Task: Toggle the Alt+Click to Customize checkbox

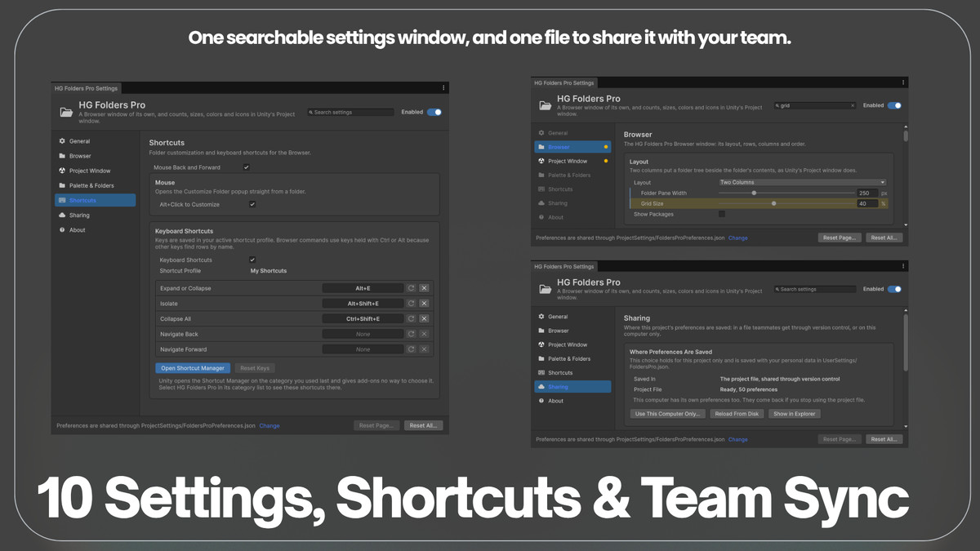Action: [x=252, y=204]
